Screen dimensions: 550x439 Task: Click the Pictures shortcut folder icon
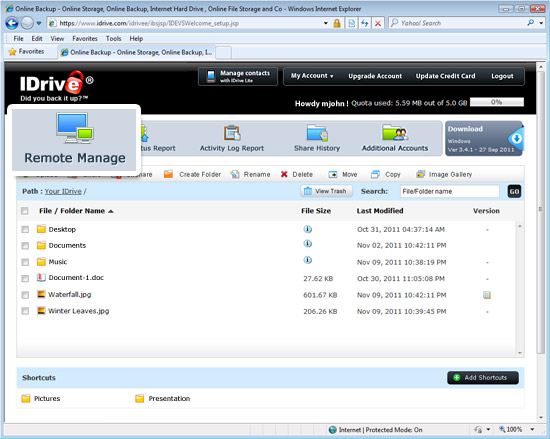(x=26, y=398)
